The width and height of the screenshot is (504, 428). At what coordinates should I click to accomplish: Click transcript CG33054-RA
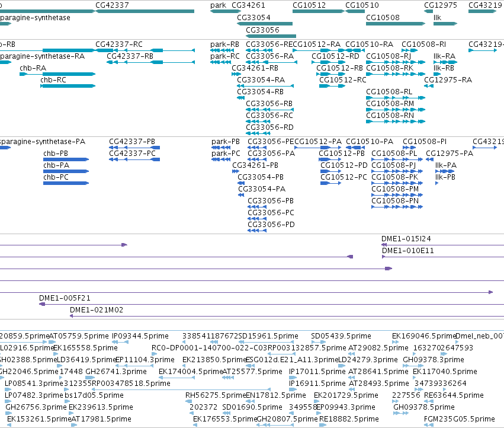pos(261,80)
